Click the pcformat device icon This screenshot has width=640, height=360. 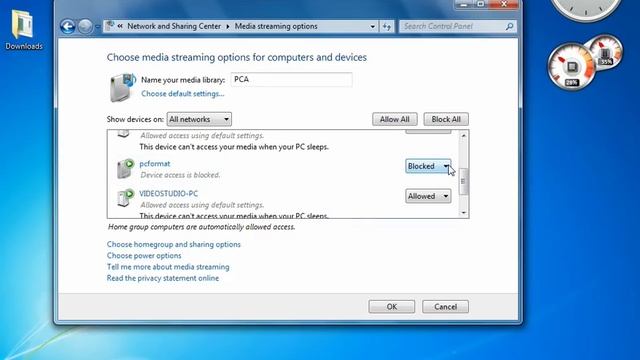[x=125, y=169]
